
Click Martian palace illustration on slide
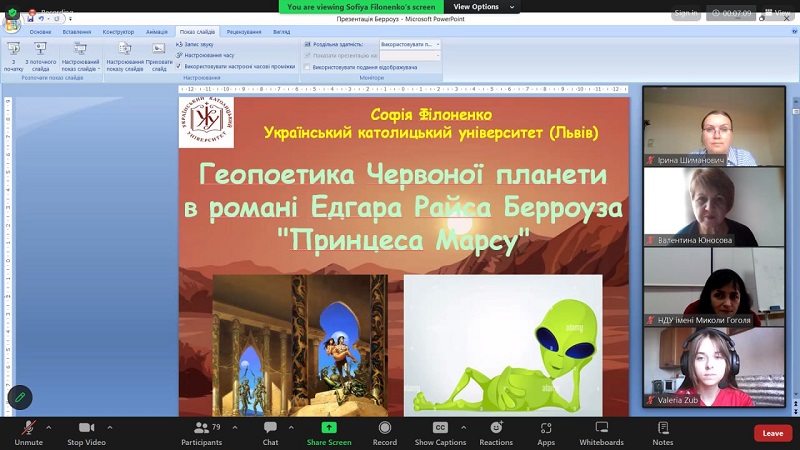click(x=300, y=345)
